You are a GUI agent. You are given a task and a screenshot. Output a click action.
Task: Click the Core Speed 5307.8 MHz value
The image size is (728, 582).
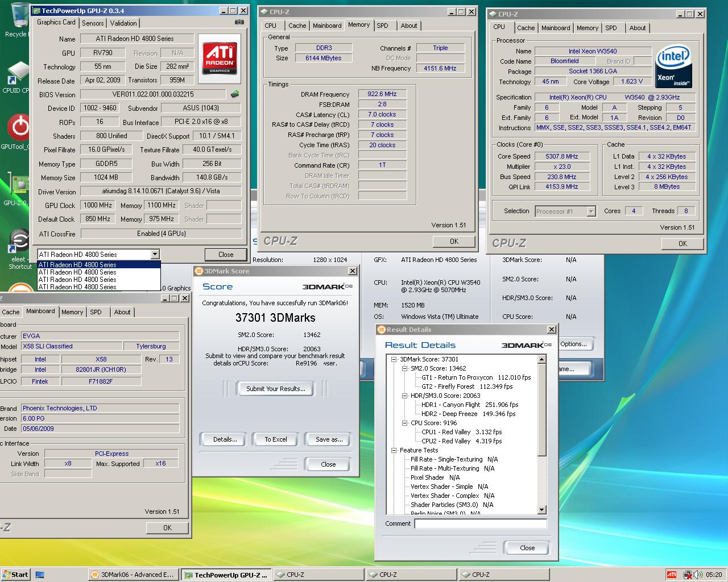562,156
